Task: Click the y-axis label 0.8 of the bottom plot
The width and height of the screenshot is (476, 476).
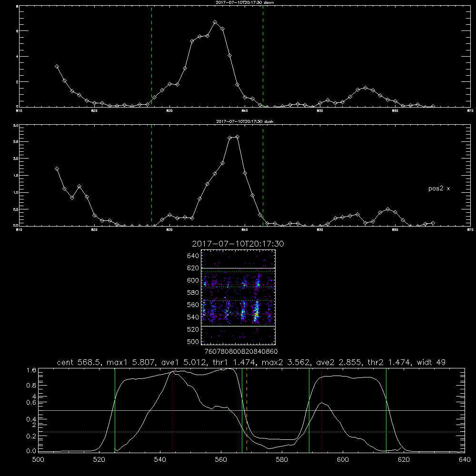Action: (x=31, y=385)
